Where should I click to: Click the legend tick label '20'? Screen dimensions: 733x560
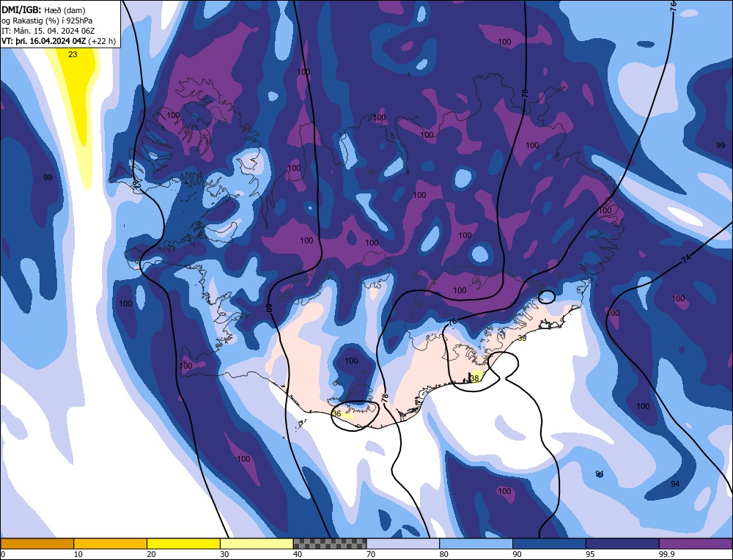(152, 554)
